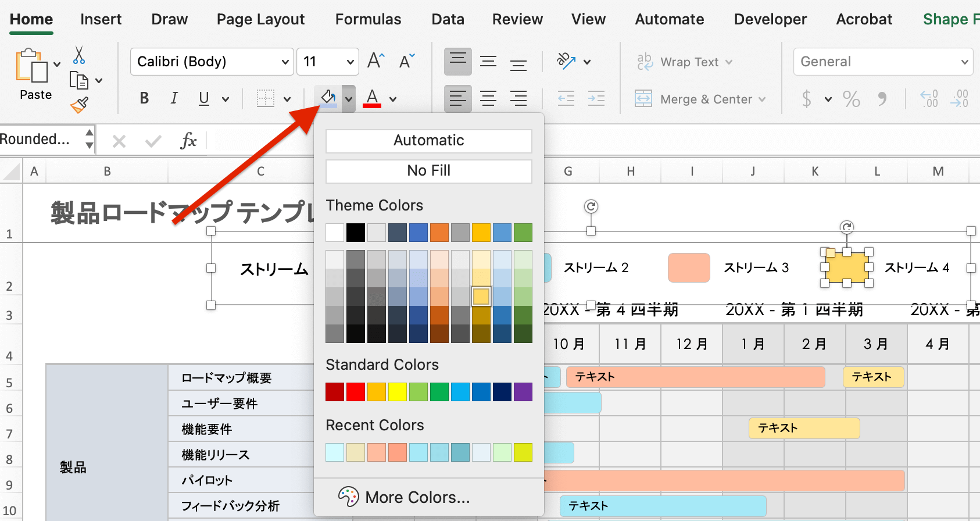Switch to the Draw tab
This screenshot has height=521, width=980.
(x=170, y=19)
